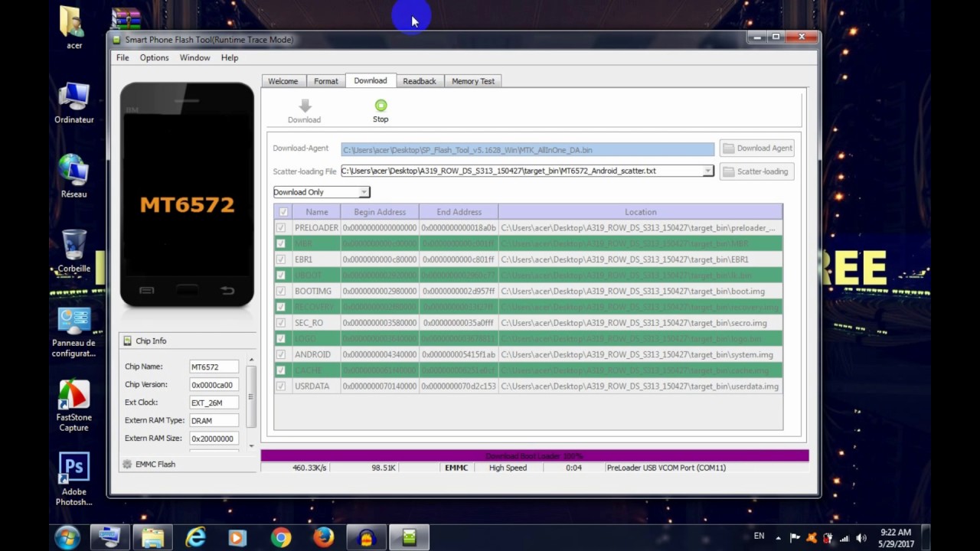Click the Flash Tool title bar icon
Screen dimensions: 980x551
(x=117, y=40)
